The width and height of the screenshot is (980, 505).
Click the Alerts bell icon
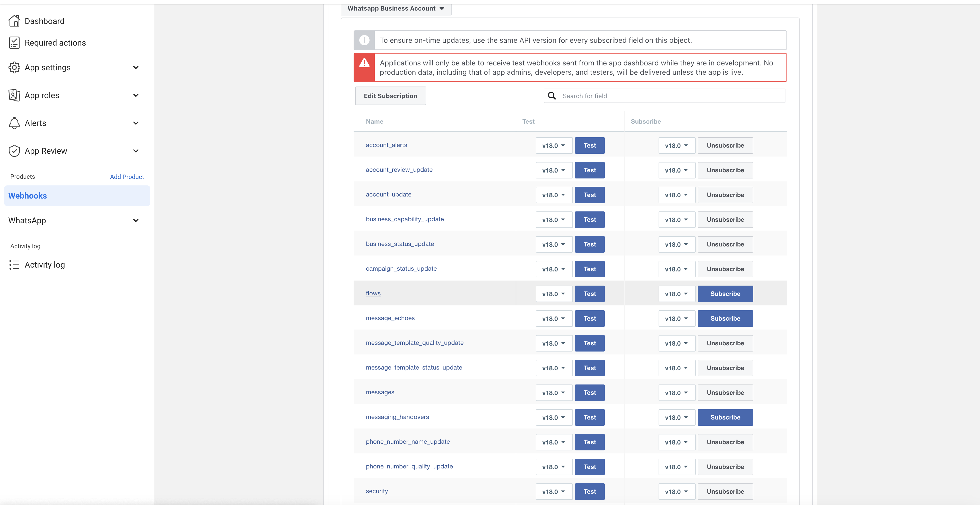point(14,123)
